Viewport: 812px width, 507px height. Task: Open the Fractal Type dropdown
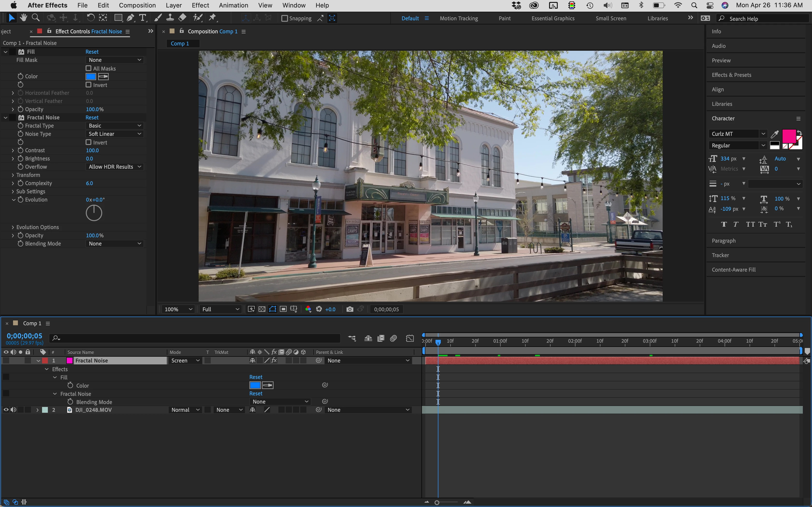pos(115,126)
